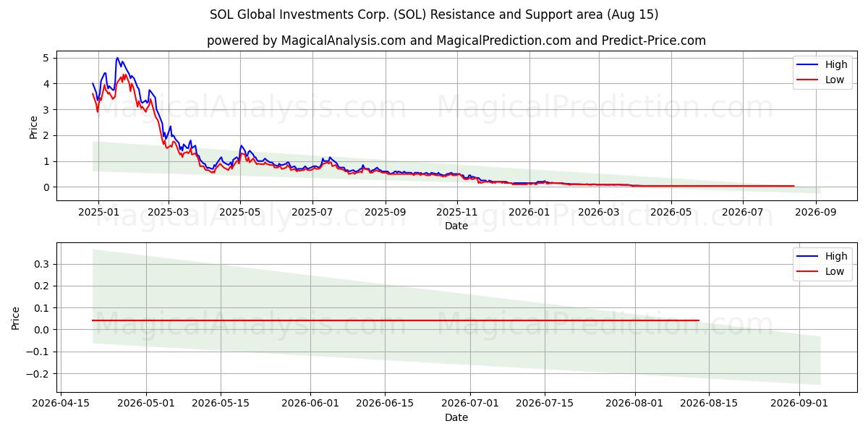Click the '2026-09' tick label on top chart
This screenshot has width=868, height=434.
tap(817, 212)
